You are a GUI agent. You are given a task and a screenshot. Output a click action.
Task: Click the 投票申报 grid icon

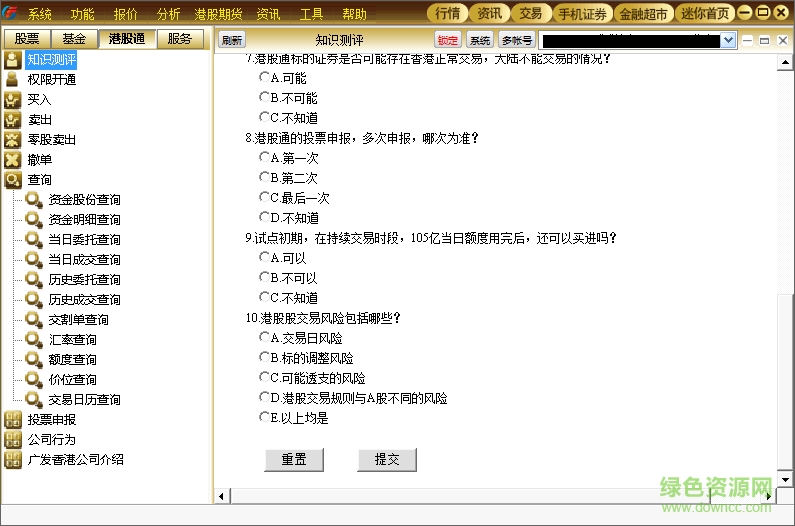click(x=13, y=419)
